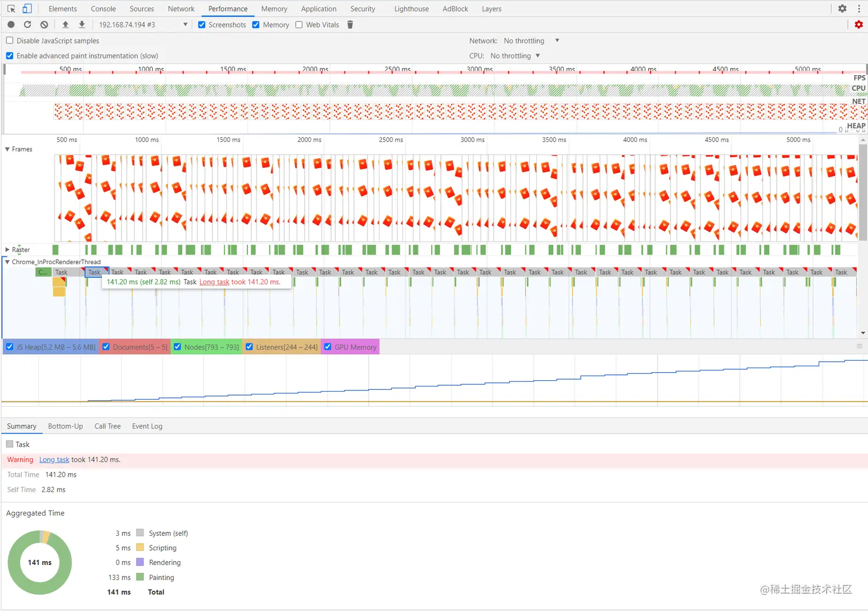Click the Scripting yellow legend swatch
Image resolution: width=868 pixels, height=611 pixels.
click(x=140, y=547)
